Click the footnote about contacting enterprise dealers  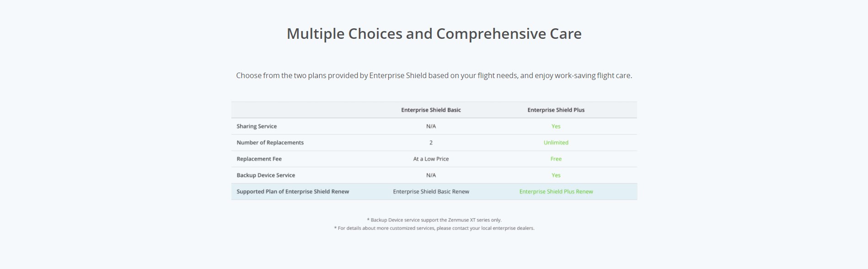434,228
